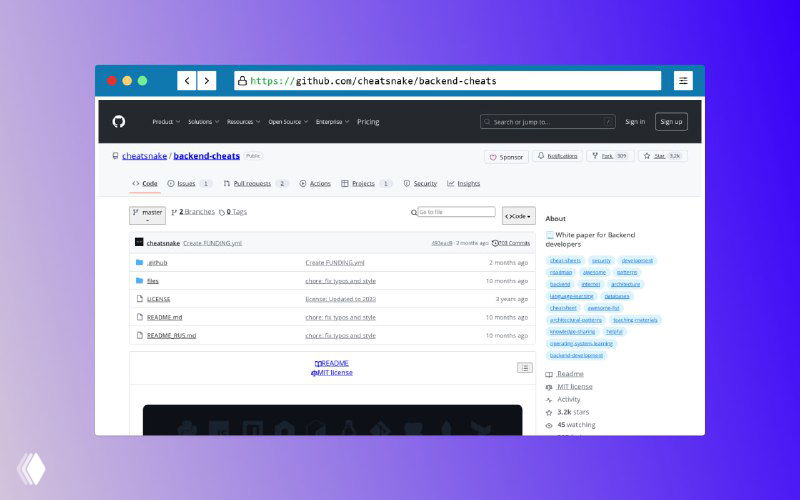
Task: Click the folder icon next to .github
Action: click(x=139, y=262)
